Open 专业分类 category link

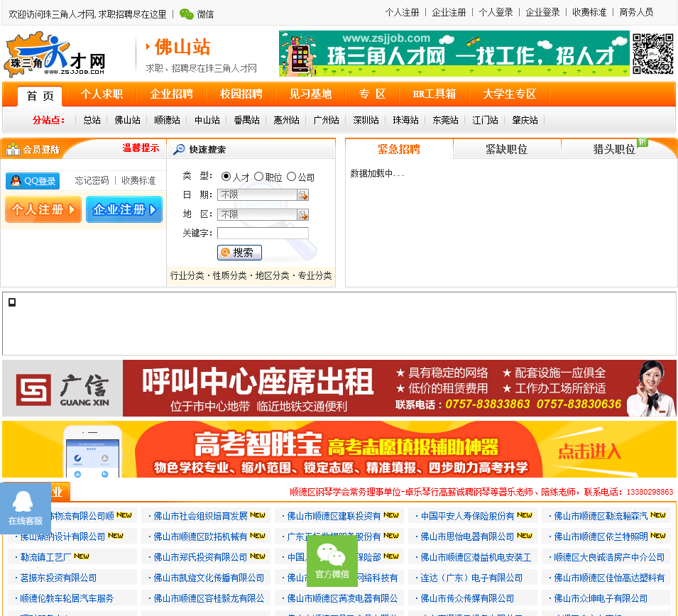(x=315, y=275)
